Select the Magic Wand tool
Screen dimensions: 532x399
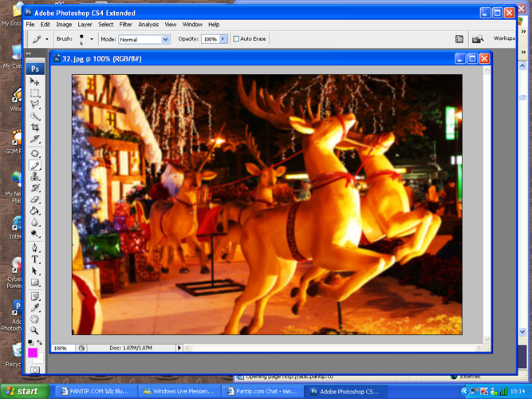tap(34, 117)
